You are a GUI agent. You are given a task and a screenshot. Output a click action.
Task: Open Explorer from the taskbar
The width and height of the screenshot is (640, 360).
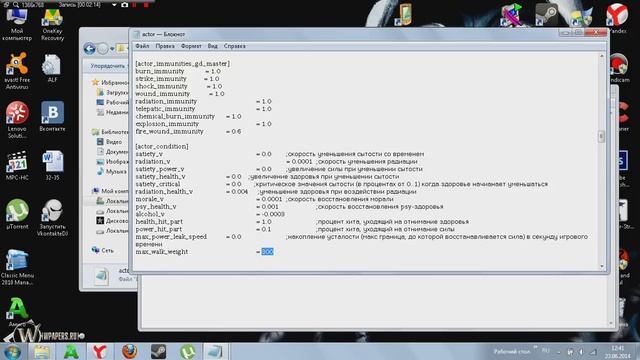point(41,351)
